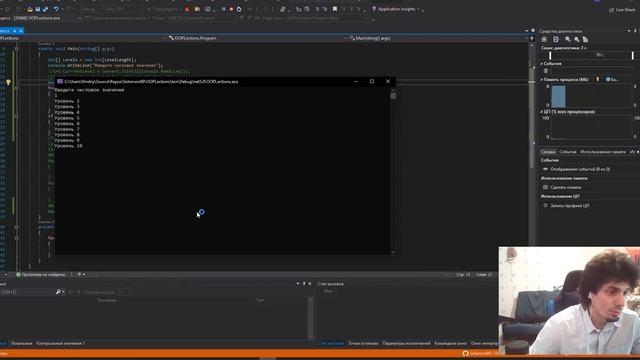Click the left handle of diagnostics session timeline
Viewport: 640px width, 360px height.
pyautogui.click(x=550, y=55)
